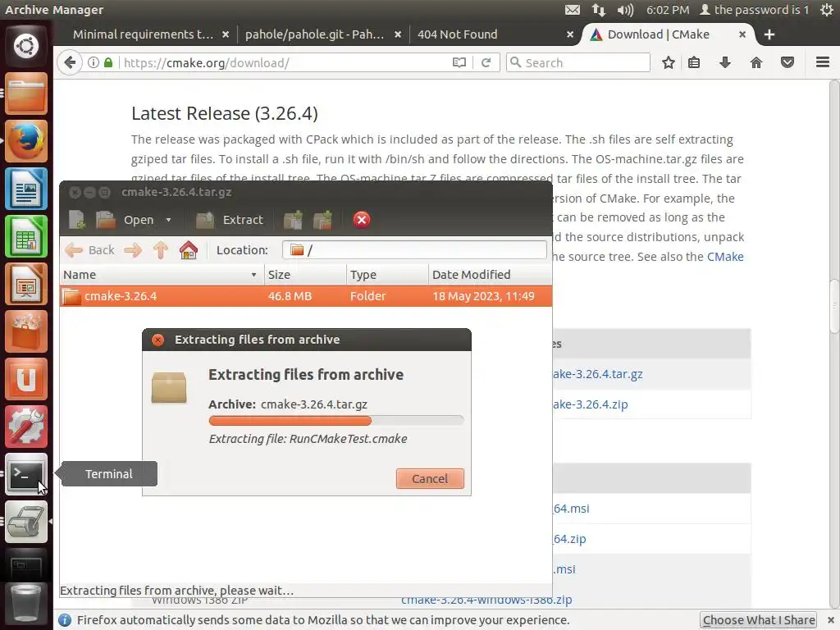
Task: Close the Extracting files dialog
Action: (x=157, y=340)
